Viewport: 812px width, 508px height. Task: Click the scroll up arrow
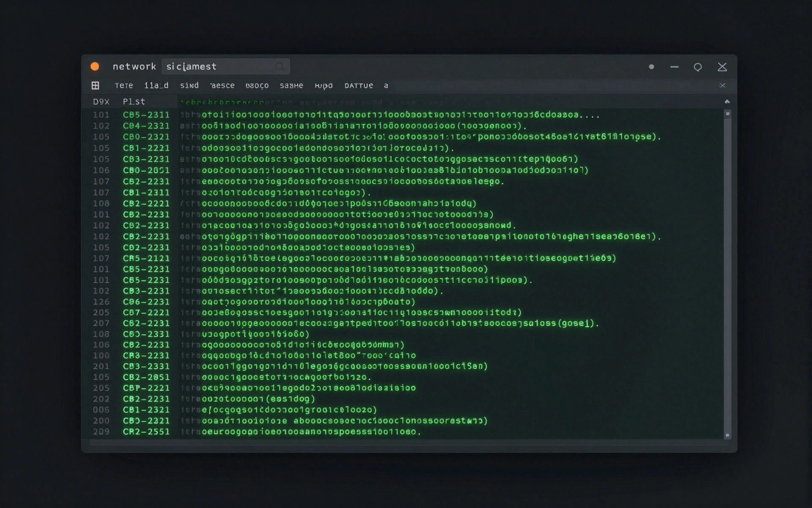coord(727,102)
